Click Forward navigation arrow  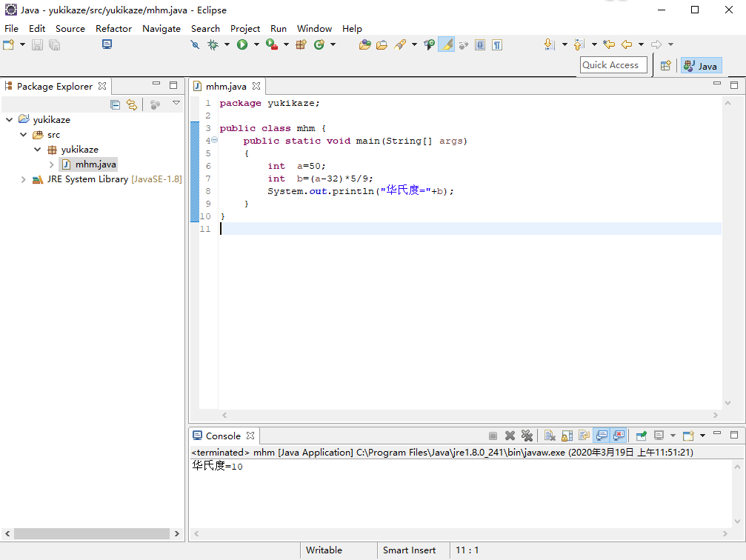click(656, 44)
